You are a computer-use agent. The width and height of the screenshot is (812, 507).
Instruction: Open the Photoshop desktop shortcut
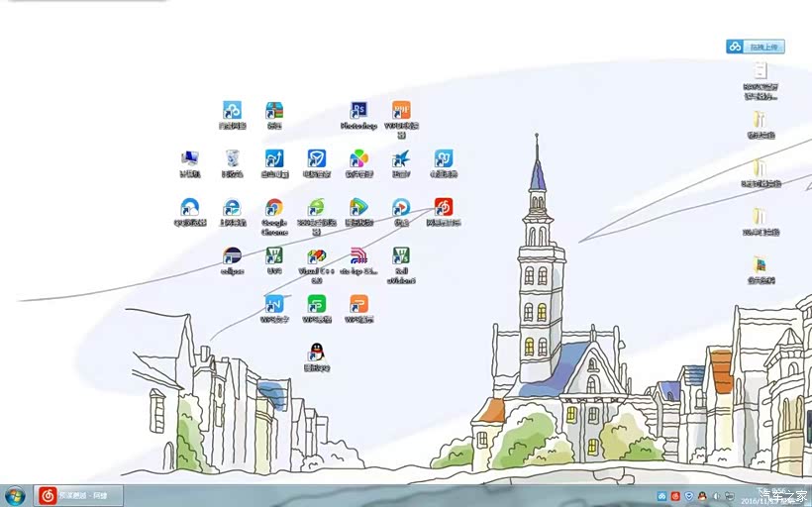coord(358,111)
